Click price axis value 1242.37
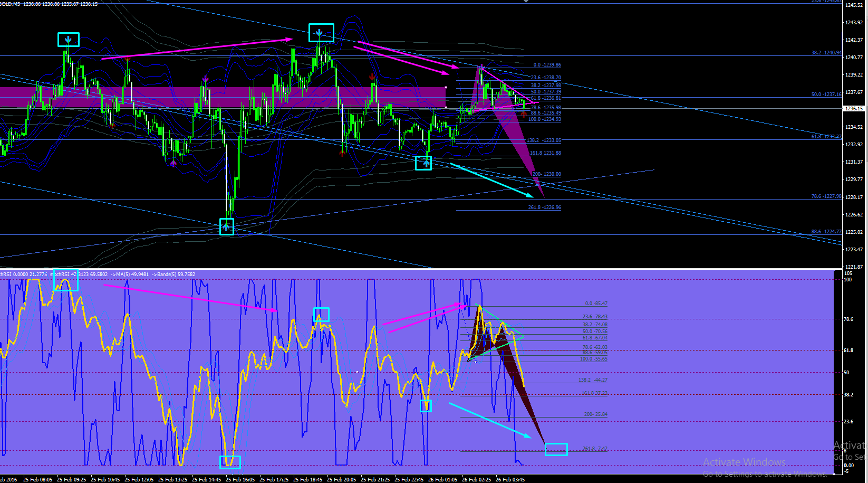The width and height of the screenshot is (868, 483). (854, 40)
